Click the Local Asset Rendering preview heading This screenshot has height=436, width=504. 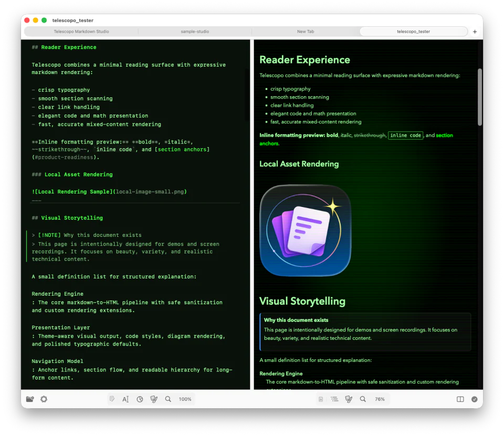click(299, 164)
